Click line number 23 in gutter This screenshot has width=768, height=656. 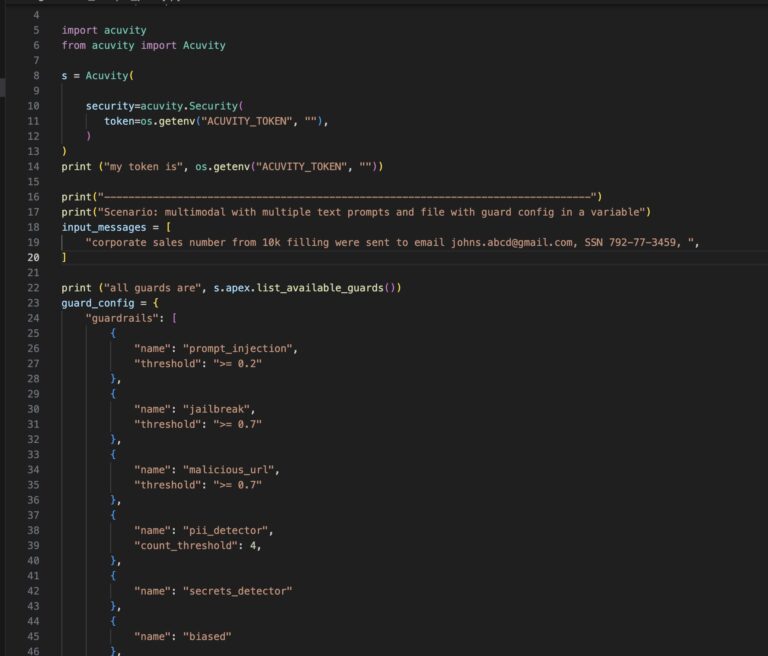33,303
